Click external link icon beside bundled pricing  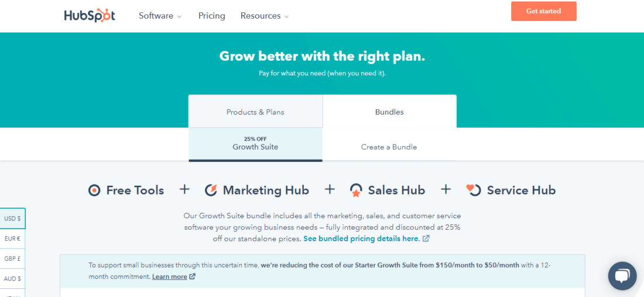[426, 239]
